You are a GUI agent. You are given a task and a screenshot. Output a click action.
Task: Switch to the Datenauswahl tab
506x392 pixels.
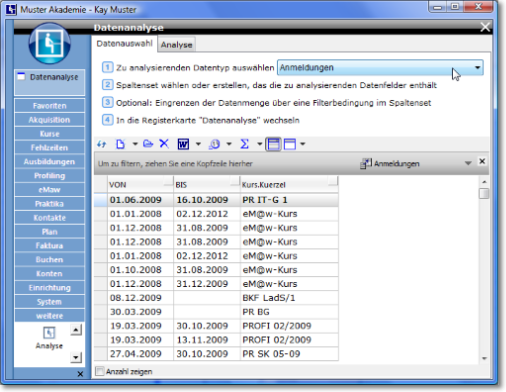[x=124, y=44]
